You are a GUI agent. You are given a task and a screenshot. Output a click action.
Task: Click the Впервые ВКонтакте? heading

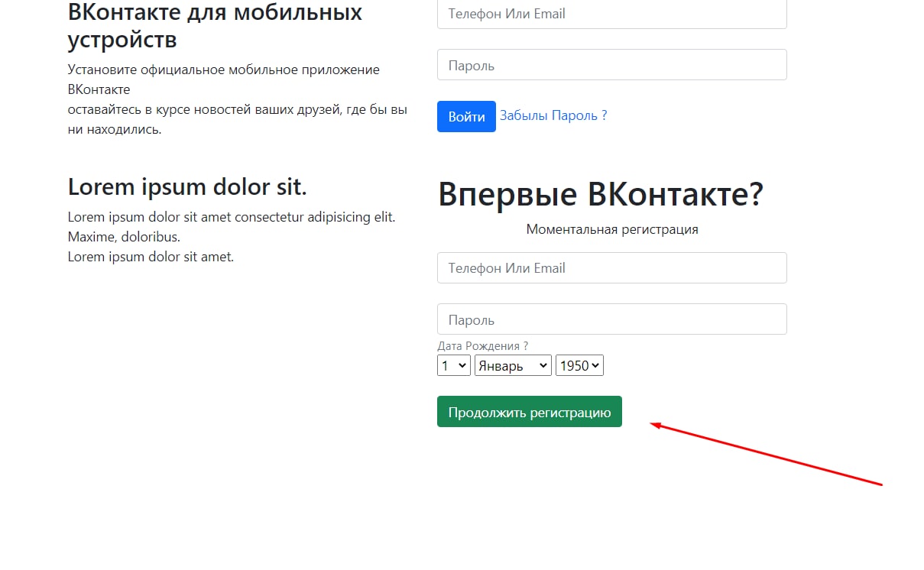[601, 194]
